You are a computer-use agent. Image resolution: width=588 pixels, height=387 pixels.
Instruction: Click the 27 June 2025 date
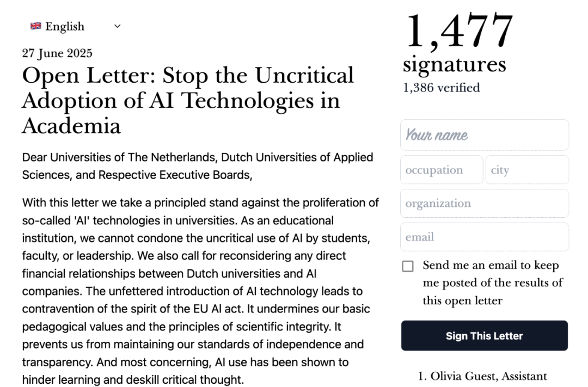click(x=57, y=53)
